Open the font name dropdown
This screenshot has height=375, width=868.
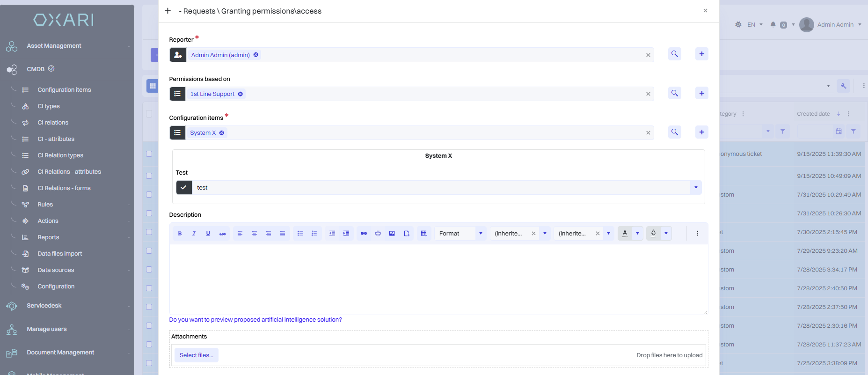545,234
